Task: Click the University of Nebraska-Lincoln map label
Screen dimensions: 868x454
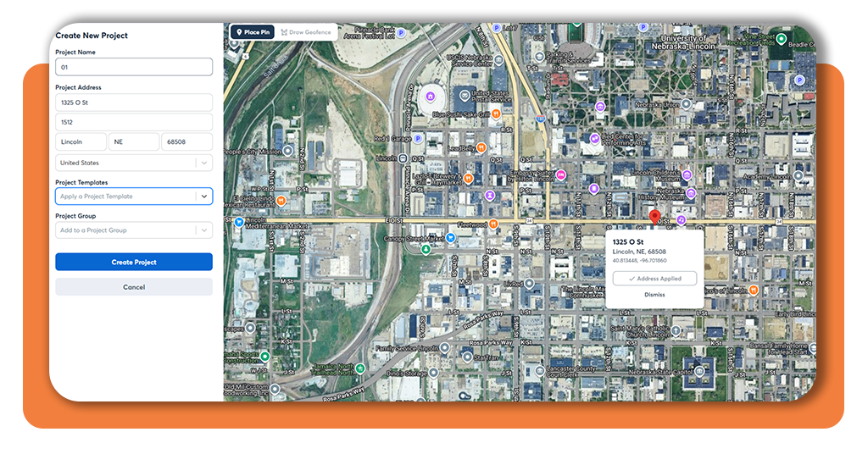Action: click(x=684, y=42)
